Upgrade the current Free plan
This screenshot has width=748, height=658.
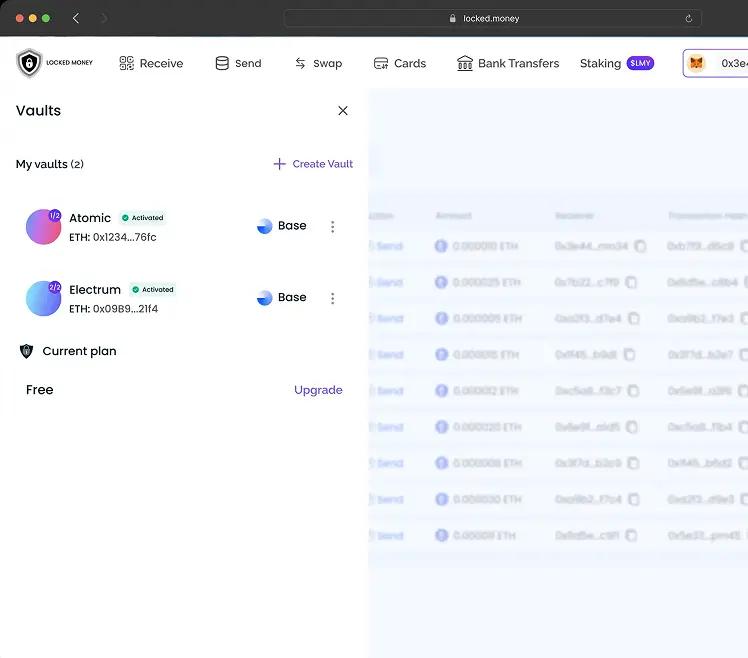pos(318,390)
